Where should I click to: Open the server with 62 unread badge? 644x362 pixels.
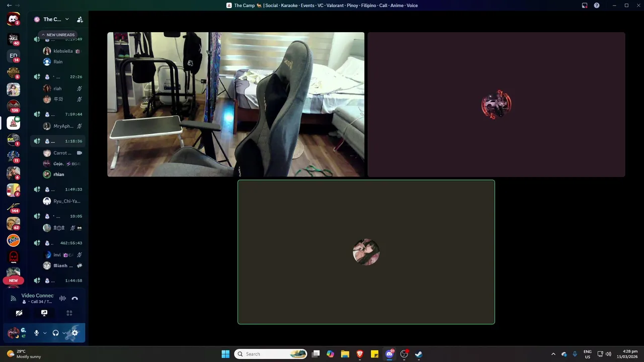14,223
